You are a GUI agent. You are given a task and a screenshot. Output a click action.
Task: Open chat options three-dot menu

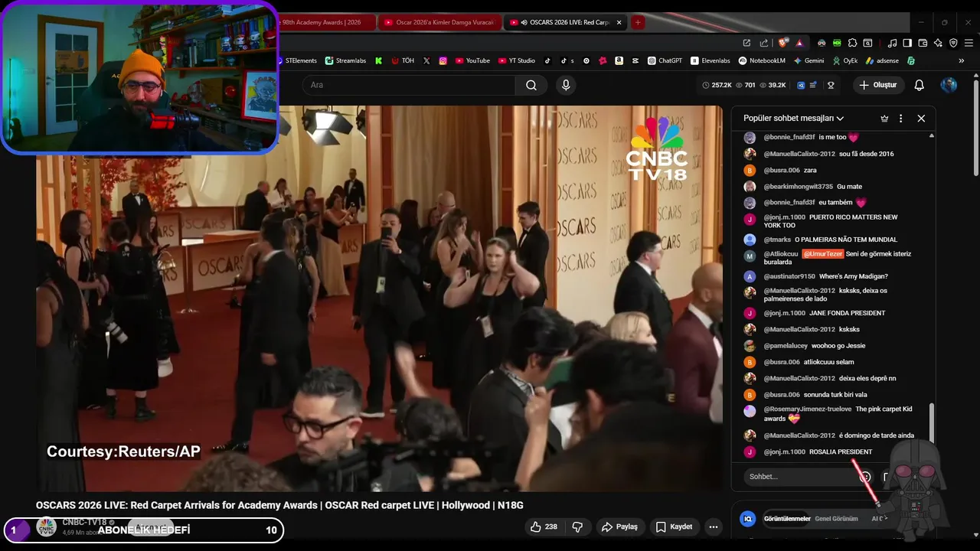(x=900, y=119)
